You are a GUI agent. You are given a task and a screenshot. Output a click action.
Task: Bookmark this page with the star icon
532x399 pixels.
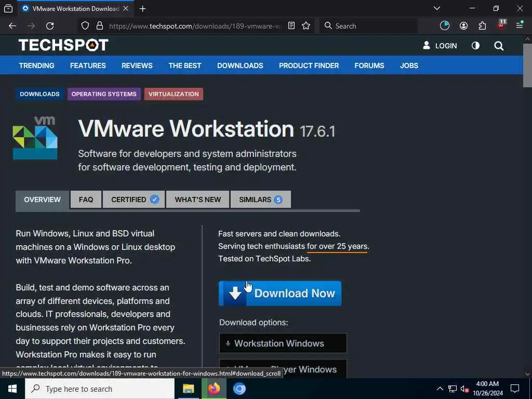pos(306,26)
